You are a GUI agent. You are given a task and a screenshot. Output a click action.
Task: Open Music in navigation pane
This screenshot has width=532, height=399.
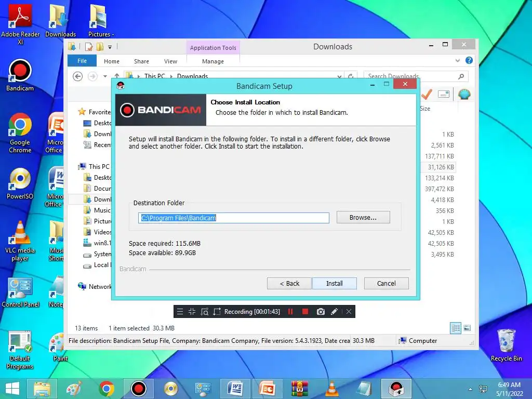(x=97, y=210)
